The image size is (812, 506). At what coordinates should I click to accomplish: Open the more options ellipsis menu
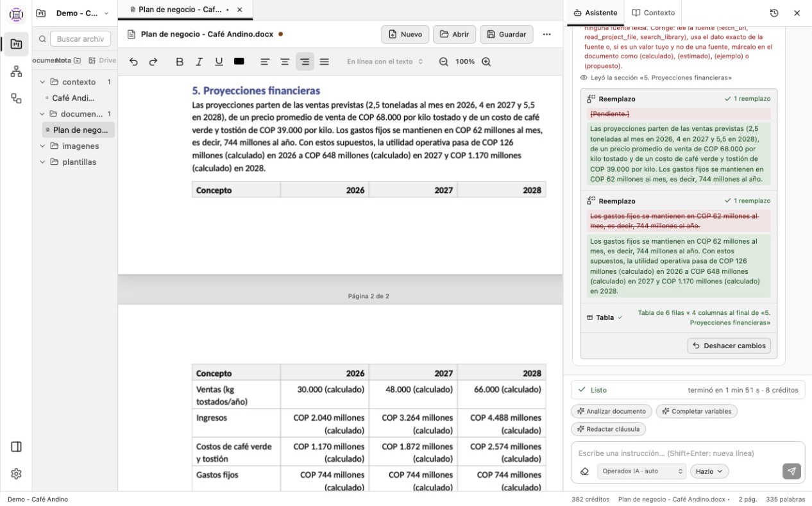[x=546, y=34]
